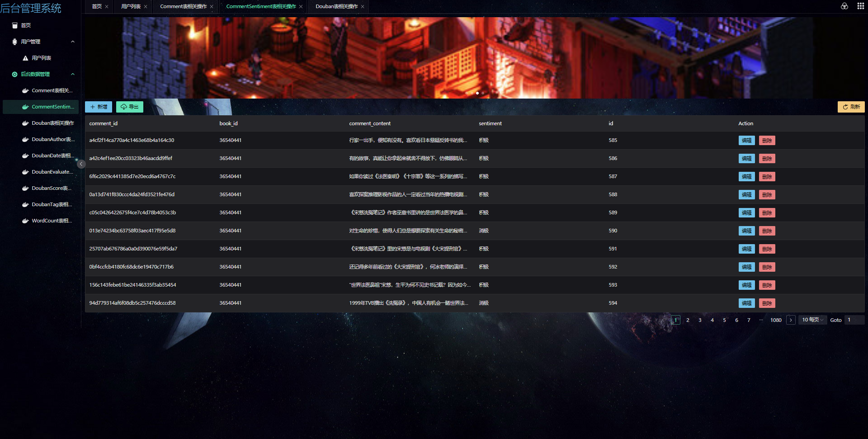This screenshot has height=439, width=868.
Task: Edit the row with id 585
Action: pos(747,141)
